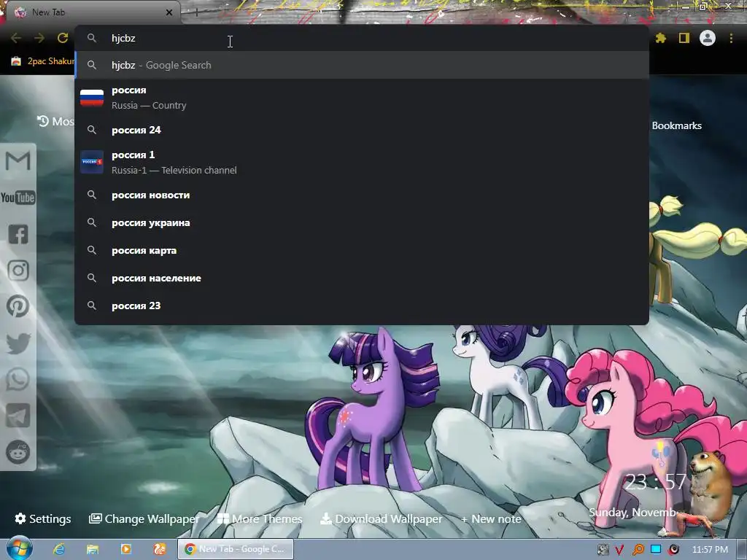Launch UC Browser icon in taskbar
This screenshot has height=560, width=747.
(x=160, y=549)
